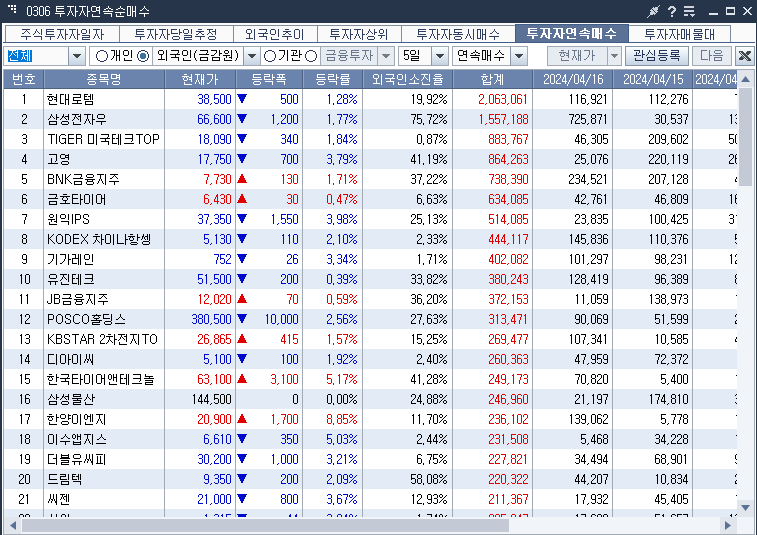The width and height of the screenshot is (757, 535).
Task: Click the 다음 button
Action: (x=712, y=56)
